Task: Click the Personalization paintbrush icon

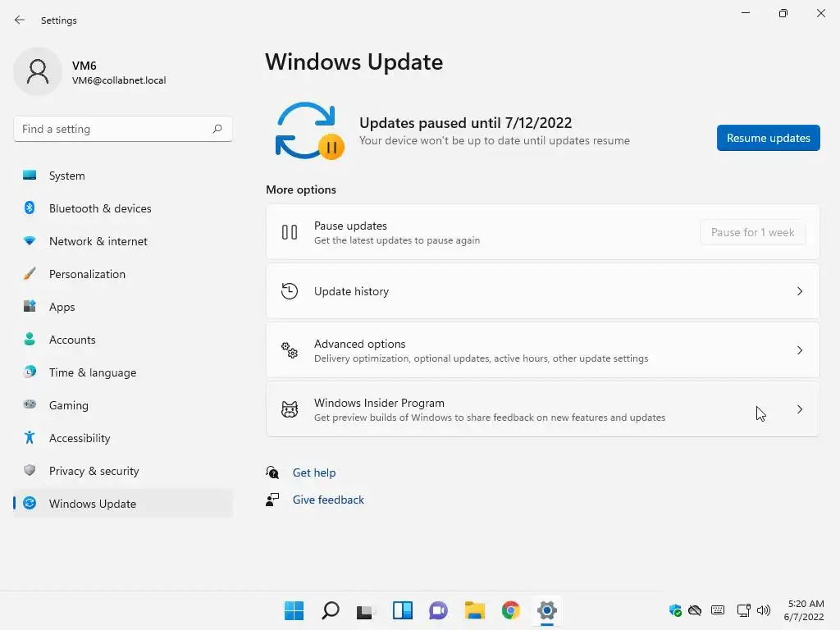Action: click(x=30, y=274)
